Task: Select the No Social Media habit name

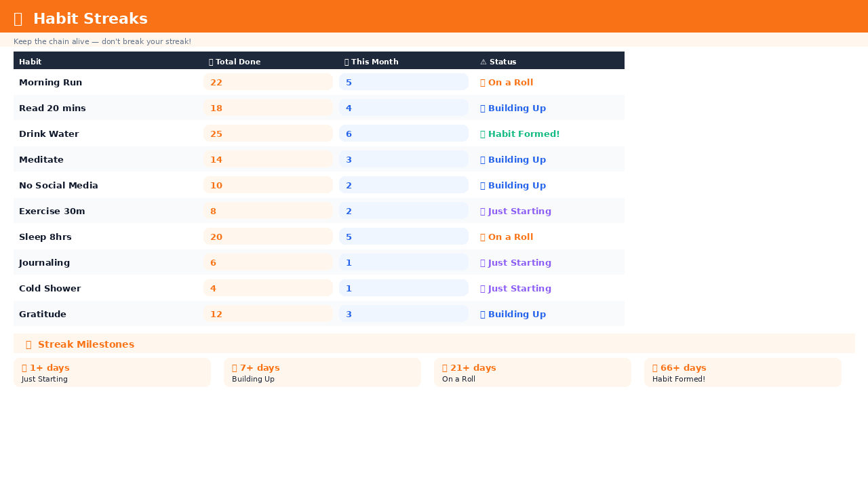Action: coord(58,186)
